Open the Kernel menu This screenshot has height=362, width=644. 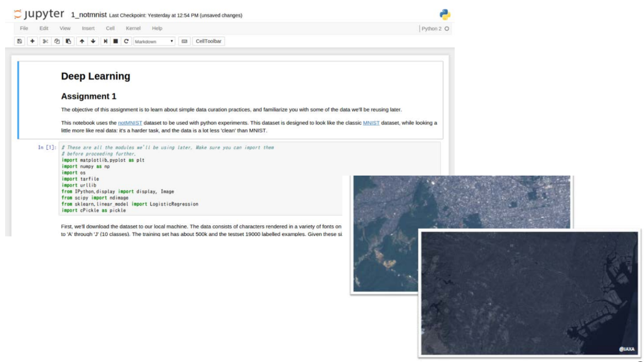(x=133, y=28)
